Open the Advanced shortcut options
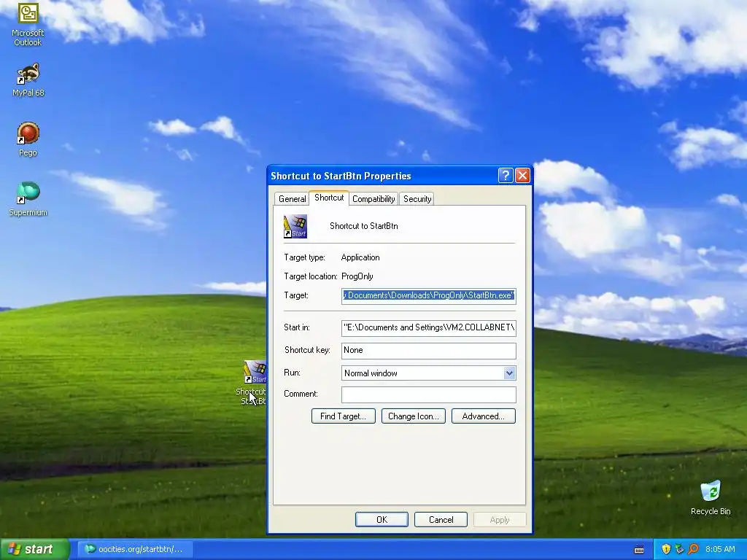The image size is (747, 560). pos(483,416)
